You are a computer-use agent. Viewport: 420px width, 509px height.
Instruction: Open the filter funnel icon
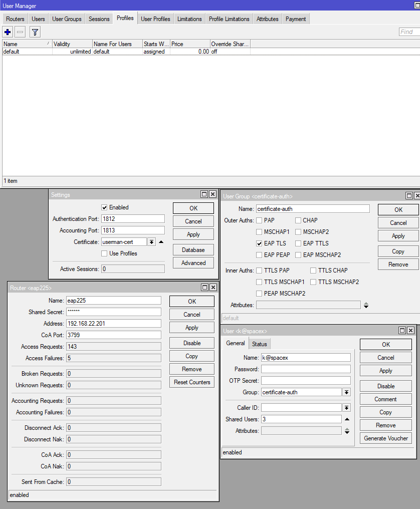(x=35, y=32)
